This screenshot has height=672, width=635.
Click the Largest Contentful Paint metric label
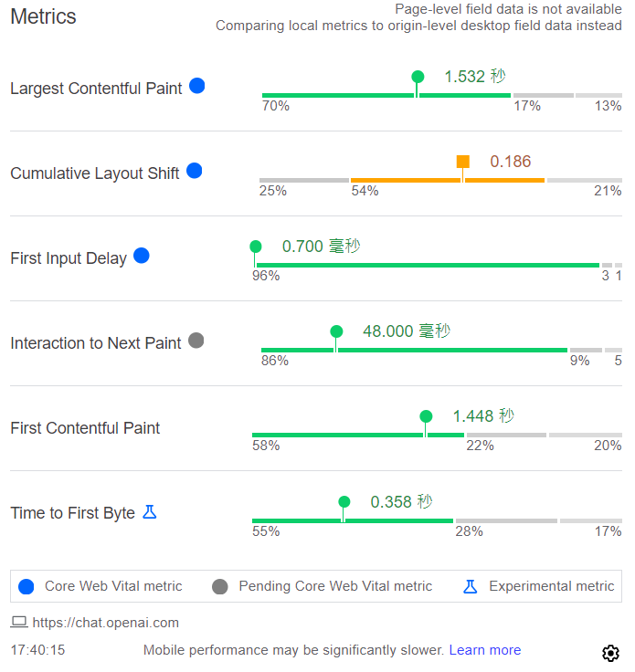tap(96, 89)
